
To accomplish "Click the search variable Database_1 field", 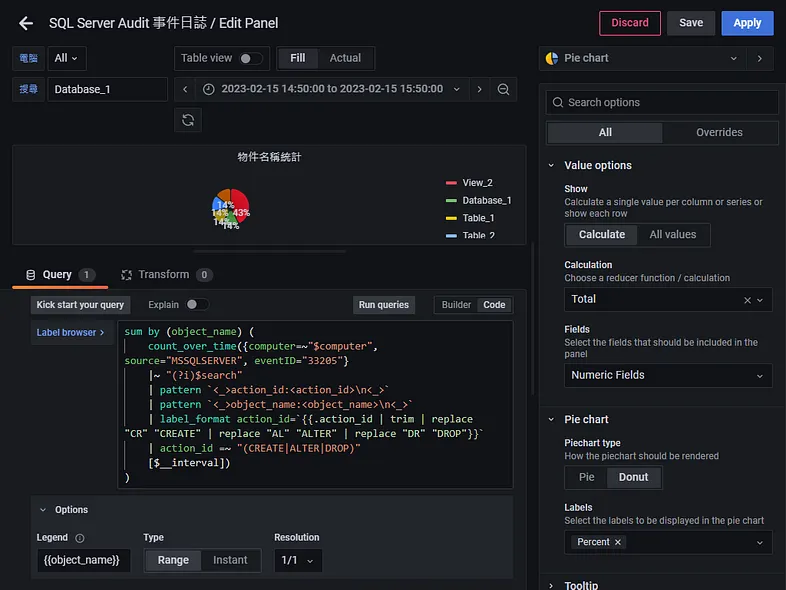I will click(x=107, y=89).
